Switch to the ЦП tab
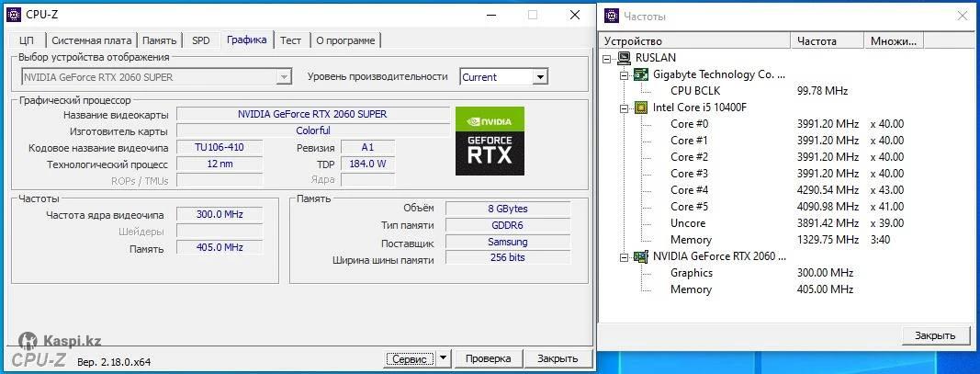The width and height of the screenshot is (980, 374). (x=27, y=40)
